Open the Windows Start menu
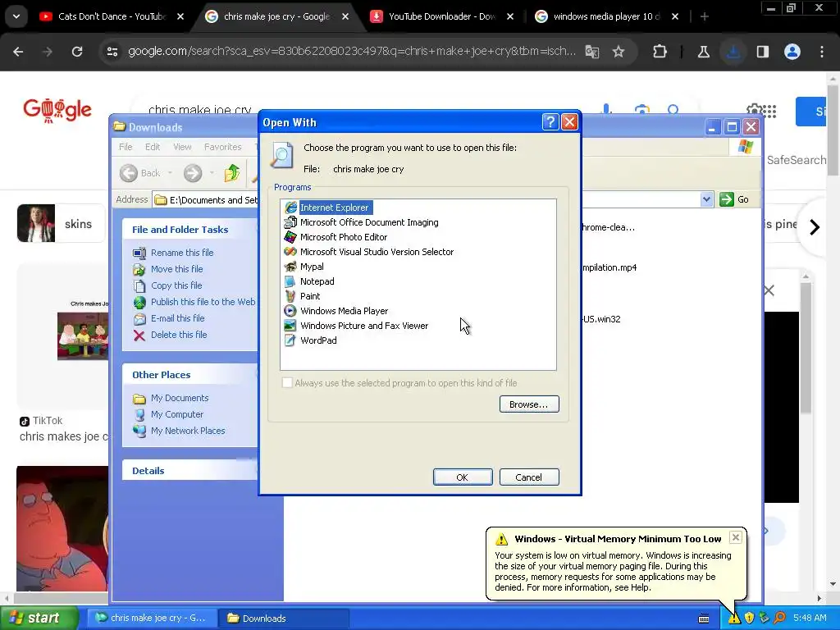The image size is (840, 630). (x=39, y=618)
